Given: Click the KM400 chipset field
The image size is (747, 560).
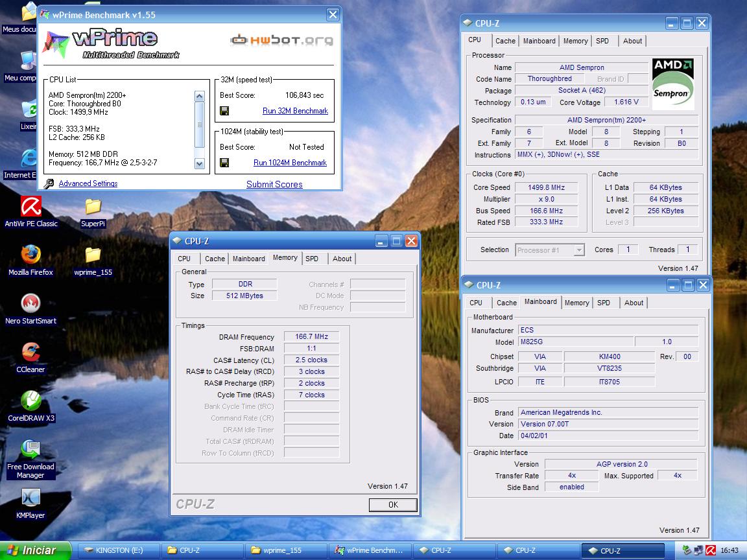Looking at the screenshot, I should (610, 356).
